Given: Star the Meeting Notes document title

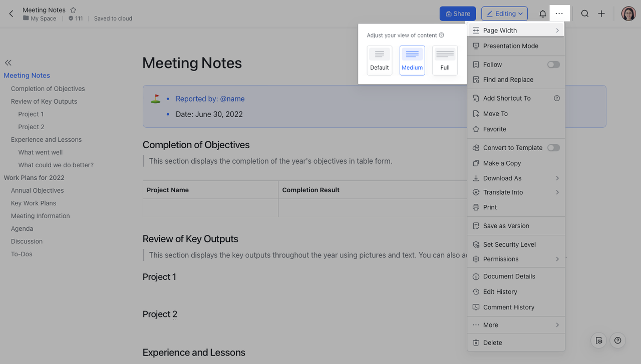Looking at the screenshot, I should (73, 10).
